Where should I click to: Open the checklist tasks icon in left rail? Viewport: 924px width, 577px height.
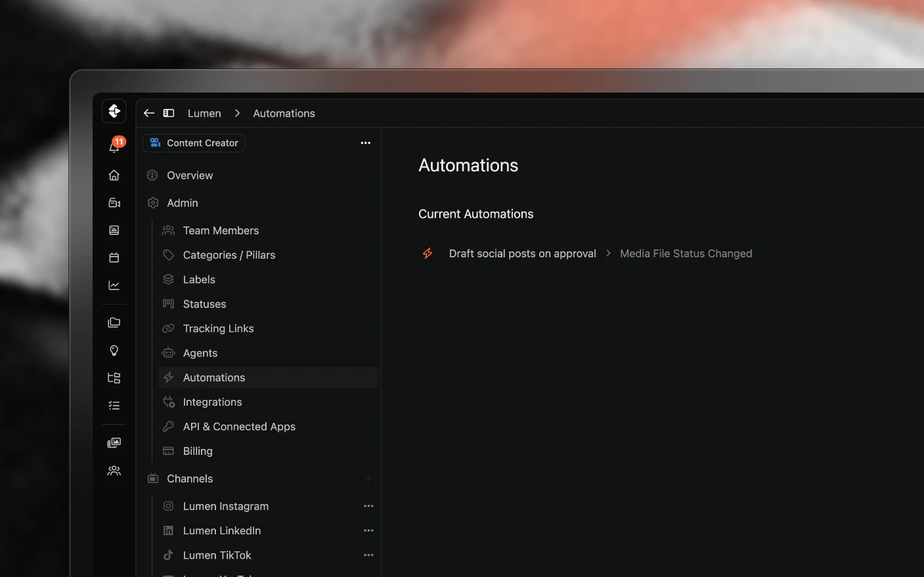114,406
